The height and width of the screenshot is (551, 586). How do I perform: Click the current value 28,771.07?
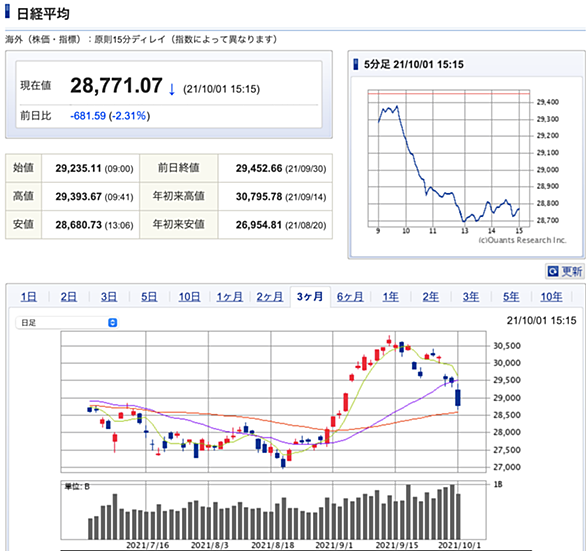click(116, 86)
